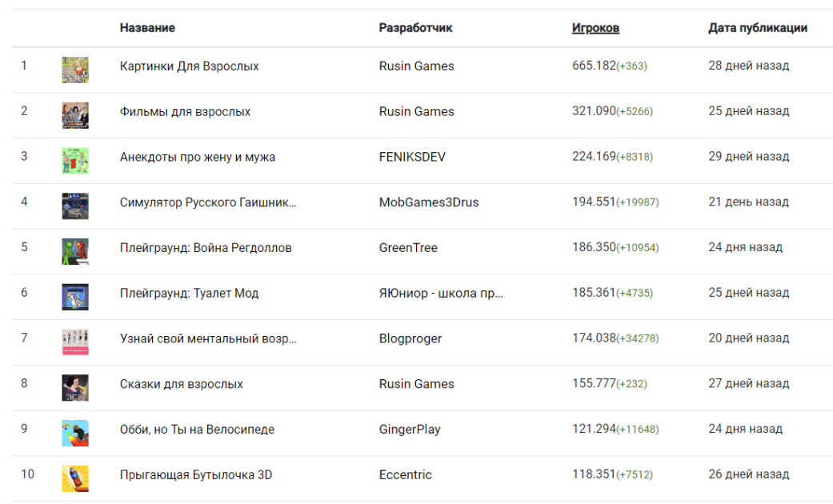The height and width of the screenshot is (504, 833).
Task: Open developer MobGames3Drus
Action: pyautogui.click(x=429, y=202)
